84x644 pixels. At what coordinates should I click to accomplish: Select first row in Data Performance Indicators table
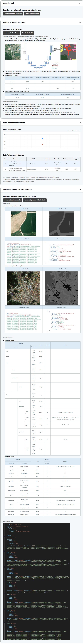point(42,164)
